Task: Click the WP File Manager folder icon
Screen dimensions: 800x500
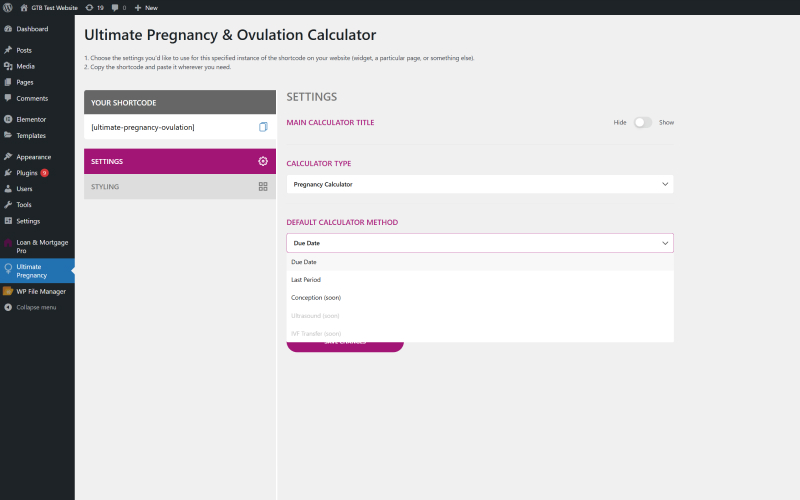Action: pos(8,291)
